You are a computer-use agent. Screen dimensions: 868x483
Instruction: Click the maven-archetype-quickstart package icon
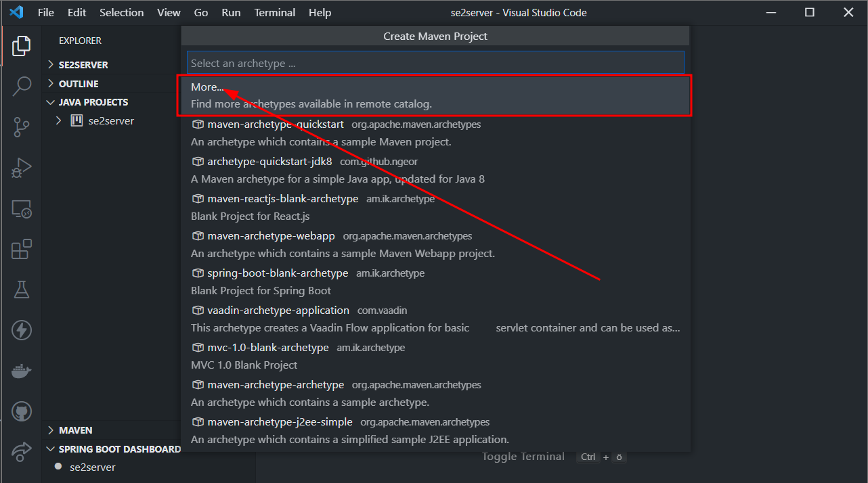click(x=198, y=124)
